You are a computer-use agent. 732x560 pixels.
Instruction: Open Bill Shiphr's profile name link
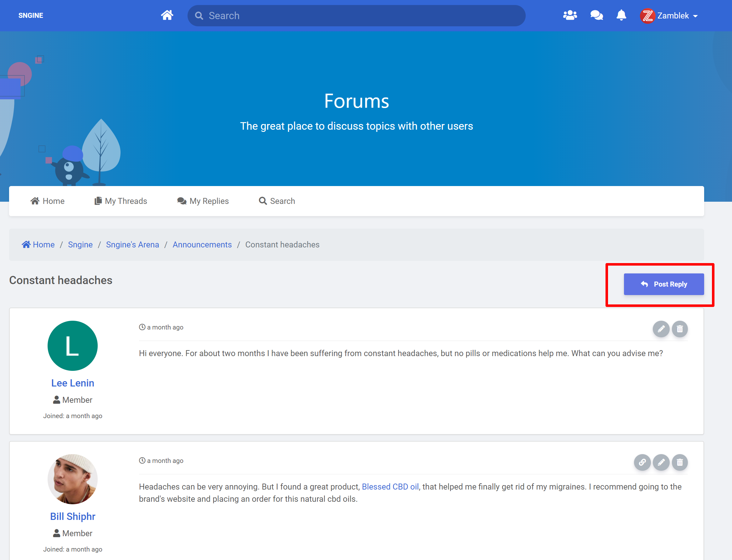pyautogui.click(x=73, y=516)
